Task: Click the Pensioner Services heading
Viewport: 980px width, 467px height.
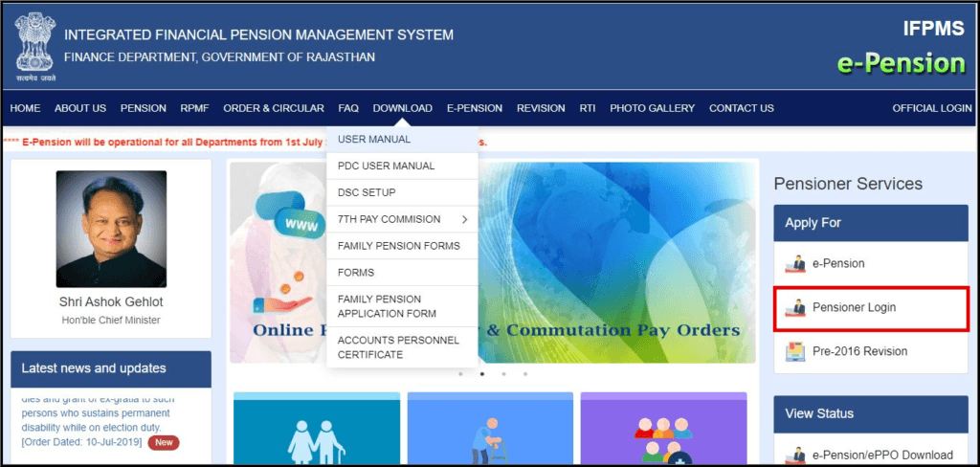Action: tap(848, 184)
